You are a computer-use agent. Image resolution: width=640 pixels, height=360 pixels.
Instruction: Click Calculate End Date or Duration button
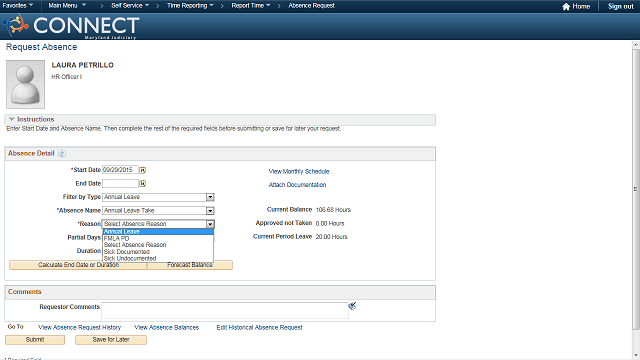78,265
